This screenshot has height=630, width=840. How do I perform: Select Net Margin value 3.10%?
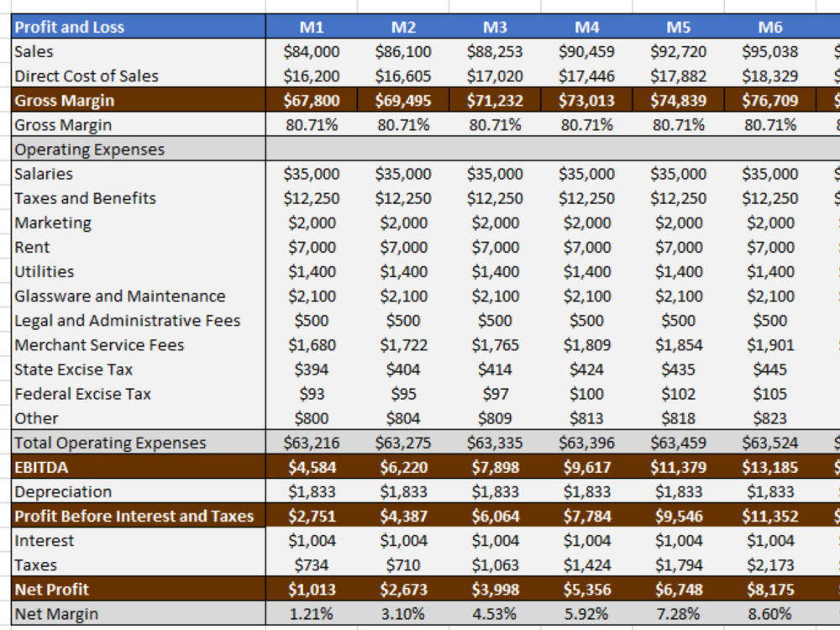tap(403, 613)
